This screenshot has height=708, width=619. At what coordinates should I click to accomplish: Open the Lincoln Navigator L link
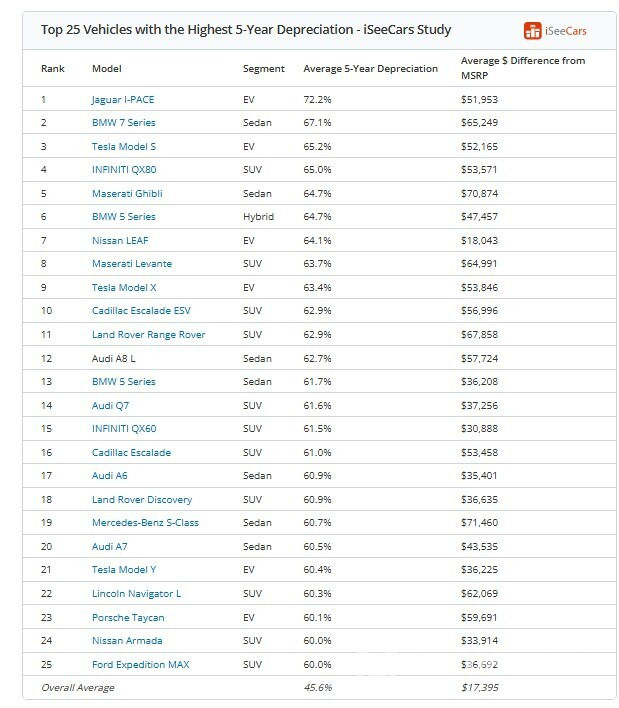pyautogui.click(x=136, y=594)
